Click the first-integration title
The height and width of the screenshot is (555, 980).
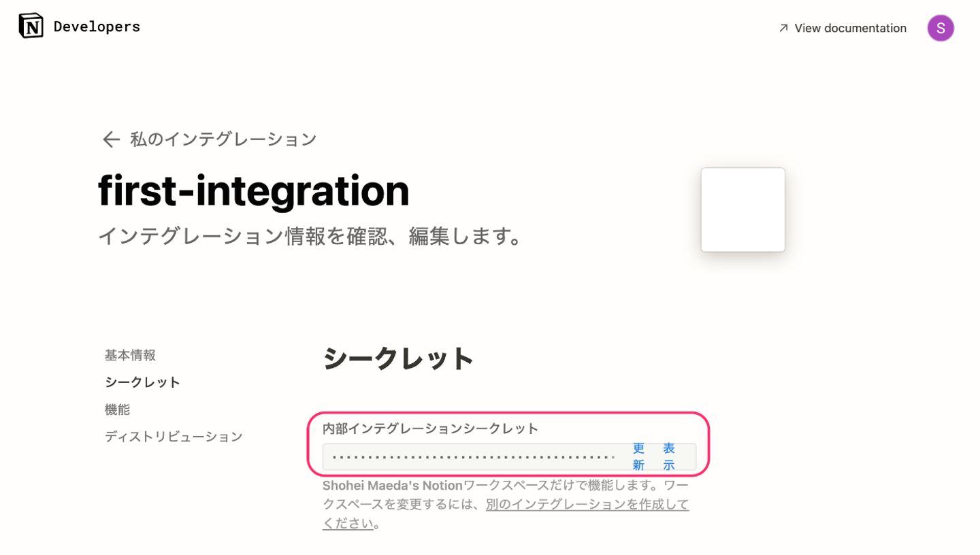point(254,190)
